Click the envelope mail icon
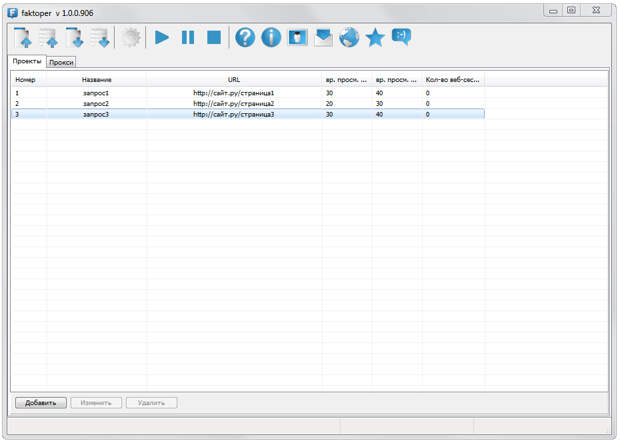Image resolution: width=620 pixels, height=443 pixels. [323, 38]
